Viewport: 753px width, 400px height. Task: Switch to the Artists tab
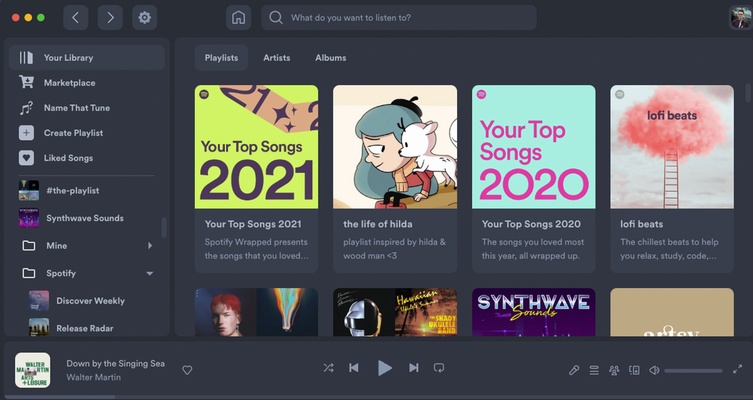[x=277, y=58]
